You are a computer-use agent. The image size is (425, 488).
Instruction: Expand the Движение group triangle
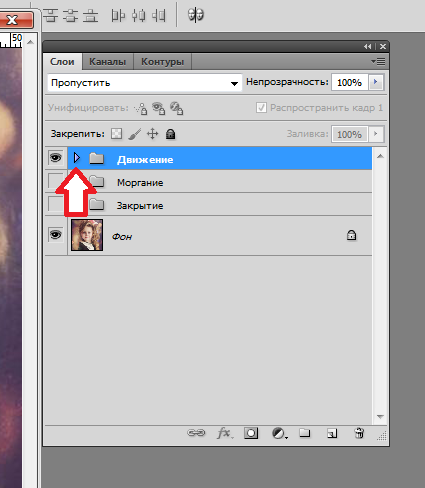tap(77, 158)
